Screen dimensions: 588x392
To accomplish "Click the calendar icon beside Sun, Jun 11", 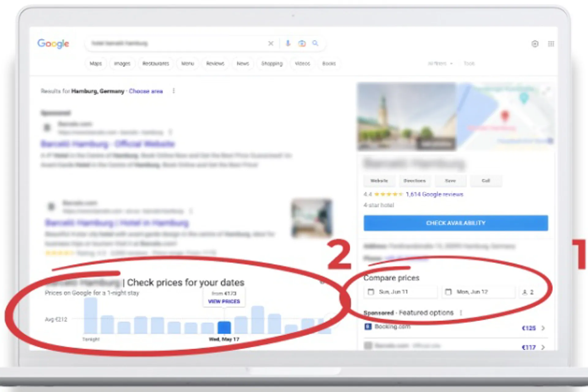I will tap(371, 292).
